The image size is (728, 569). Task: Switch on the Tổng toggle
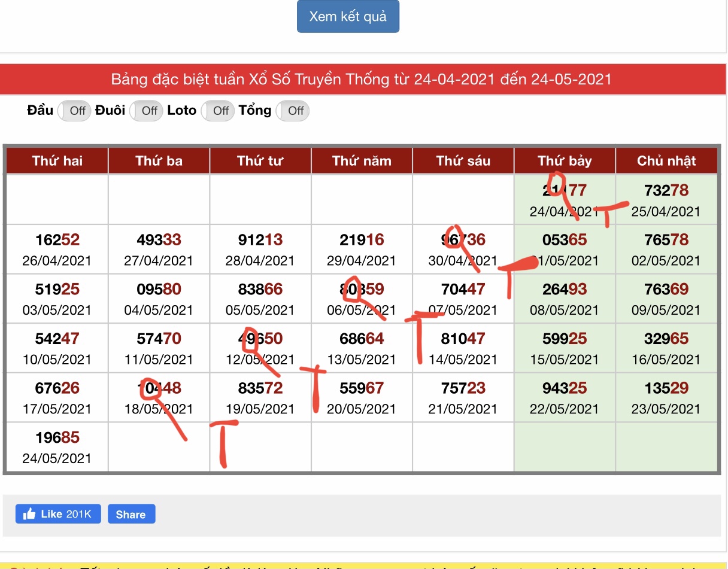293,111
